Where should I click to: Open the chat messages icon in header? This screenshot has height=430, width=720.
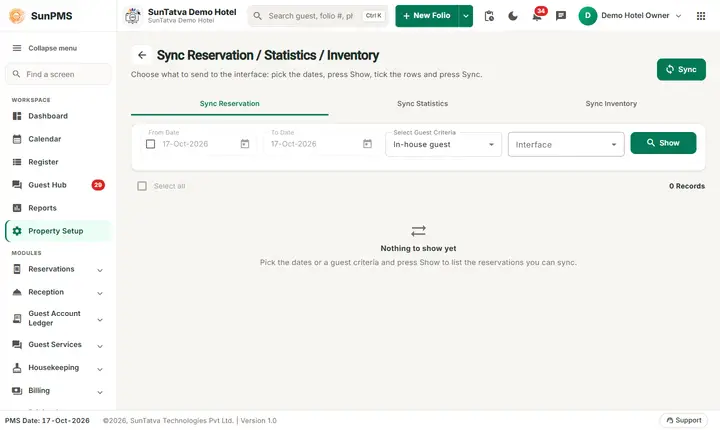tap(561, 16)
